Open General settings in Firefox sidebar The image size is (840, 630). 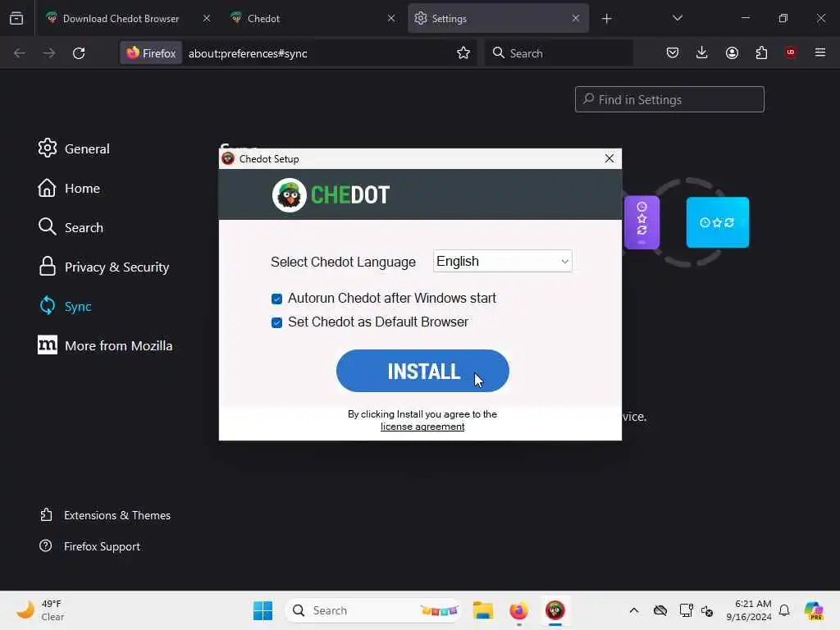tap(74, 148)
